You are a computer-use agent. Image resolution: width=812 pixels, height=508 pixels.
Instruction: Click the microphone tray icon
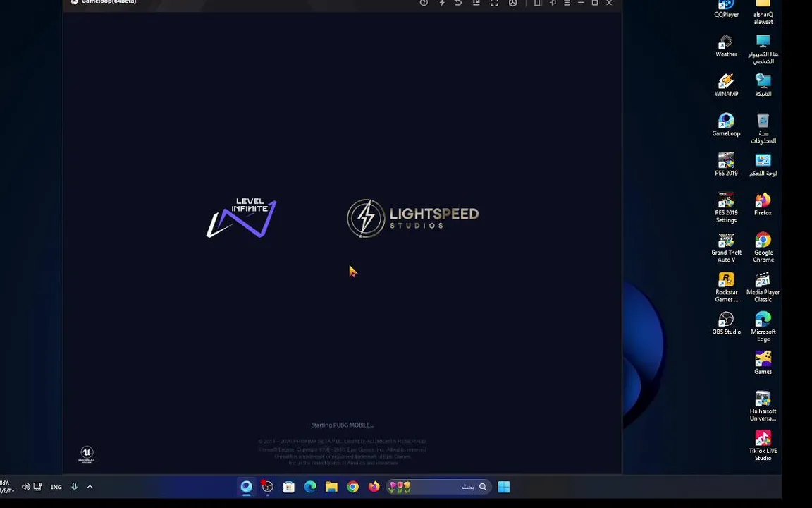75,487
